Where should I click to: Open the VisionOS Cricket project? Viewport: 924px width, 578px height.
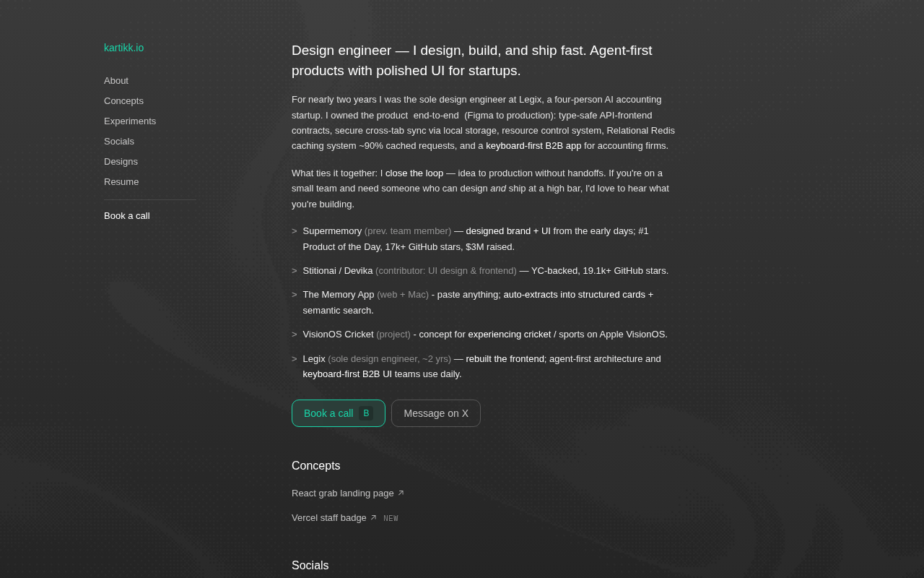click(x=338, y=335)
